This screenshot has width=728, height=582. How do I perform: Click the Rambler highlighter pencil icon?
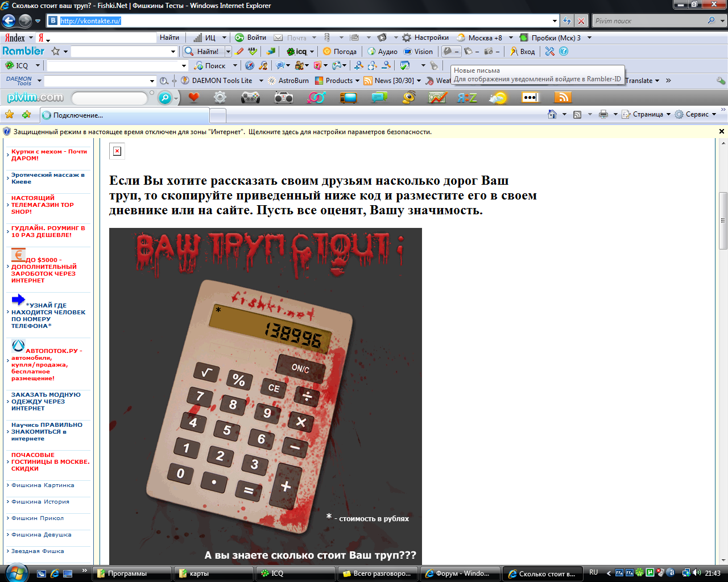(240, 51)
